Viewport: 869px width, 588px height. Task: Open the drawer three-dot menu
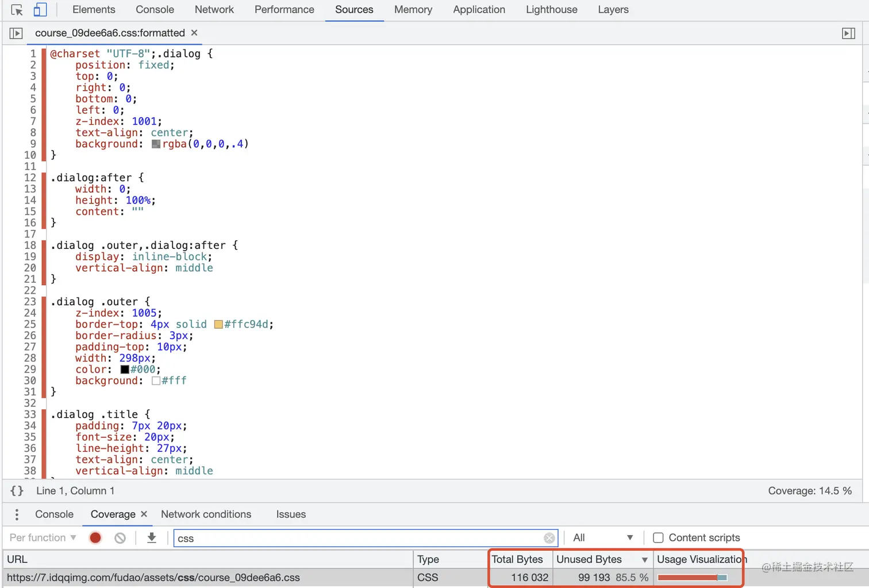(x=17, y=514)
